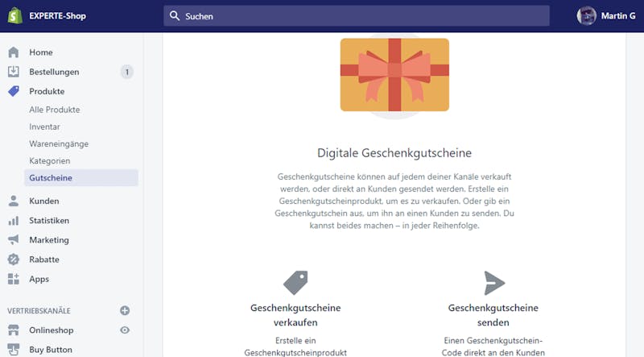Screen dimensions: 644x357
Task: Open Home via the house icon
Action: point(14,52)
